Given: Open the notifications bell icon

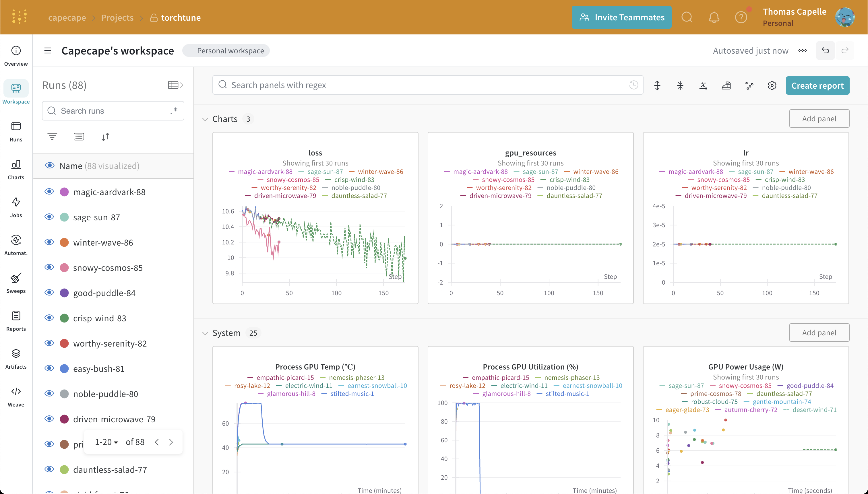Looking at the screenshot, I should (714, 17).
